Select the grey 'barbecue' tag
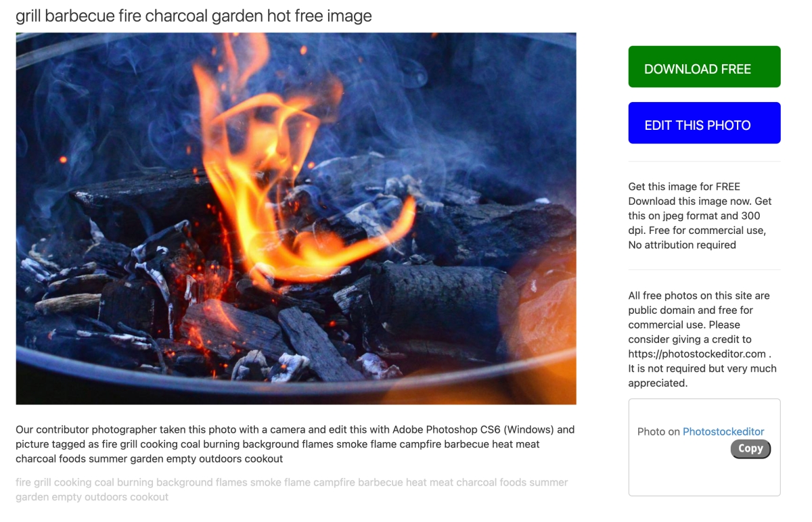812x522 pixels. click(x=380, y=483)
